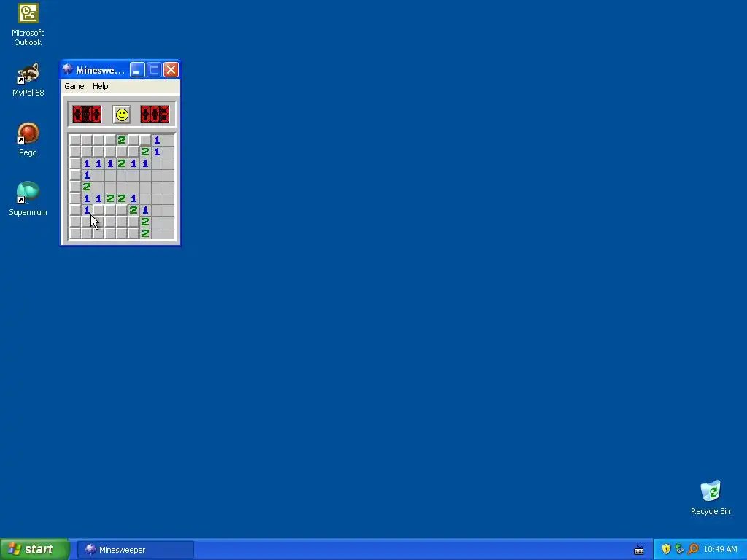
Task: Click the blue 1 in the top minefield row
Action: pyautogui.click(x=157, y=140)
